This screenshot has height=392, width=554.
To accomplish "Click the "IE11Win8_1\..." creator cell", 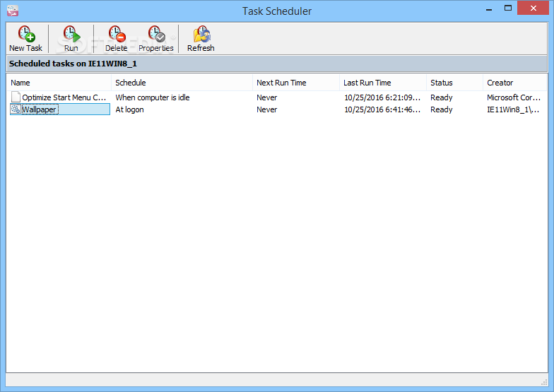I will pos(513,109).
